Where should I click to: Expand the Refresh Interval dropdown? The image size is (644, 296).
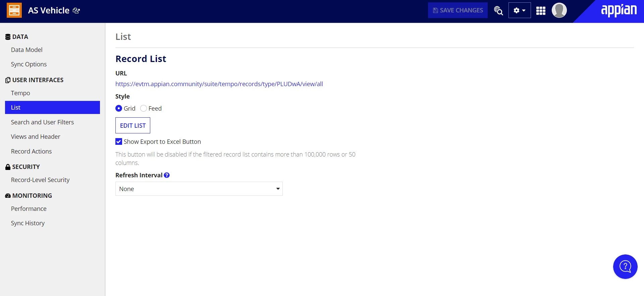199,189
